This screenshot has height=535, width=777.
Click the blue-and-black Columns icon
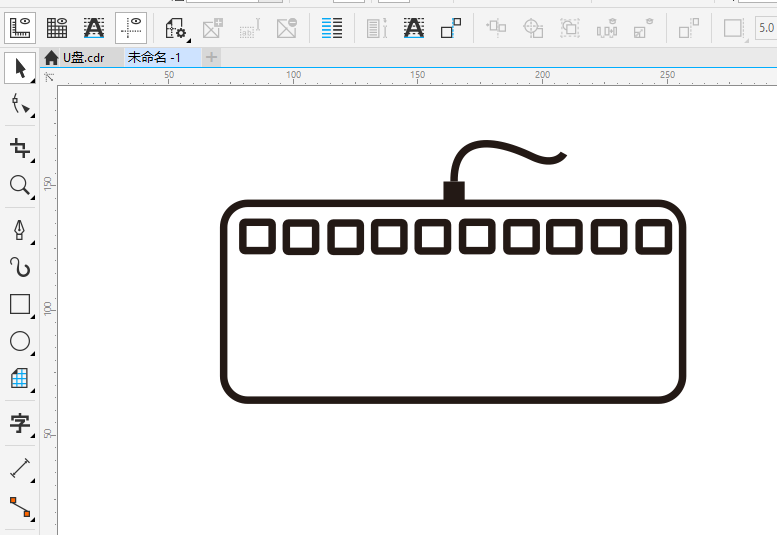pos(332,28)
